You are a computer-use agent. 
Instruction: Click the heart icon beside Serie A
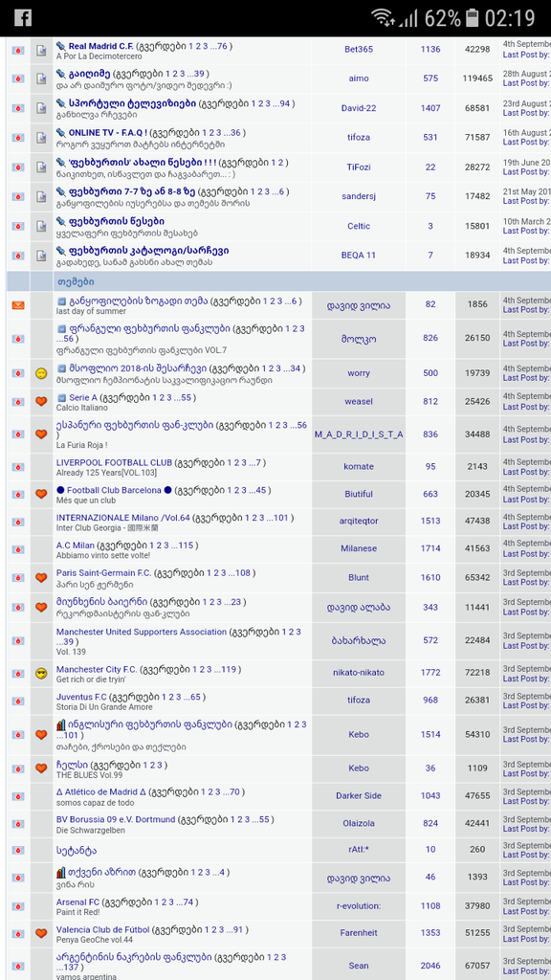(x=41, y=402)
